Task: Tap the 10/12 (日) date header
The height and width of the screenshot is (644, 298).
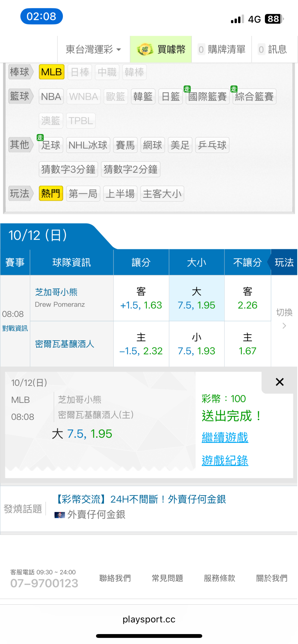Action: 38,235
